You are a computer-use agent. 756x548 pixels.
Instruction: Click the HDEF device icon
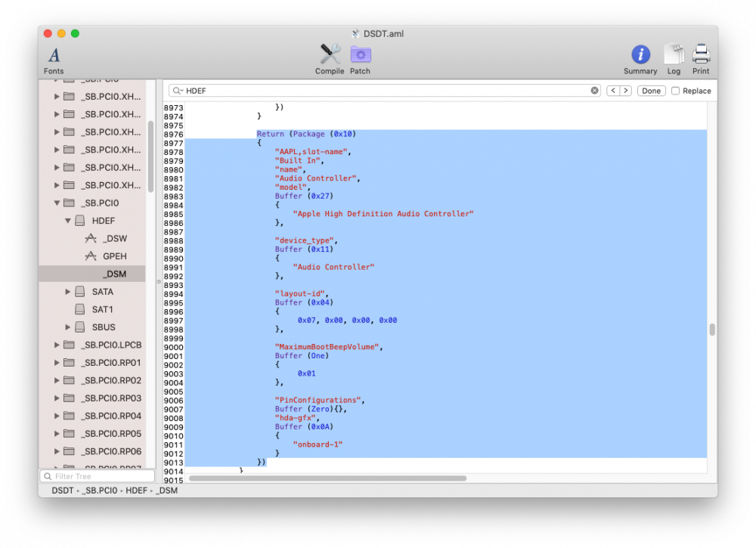pyautogui.click(x=80, y=221)
